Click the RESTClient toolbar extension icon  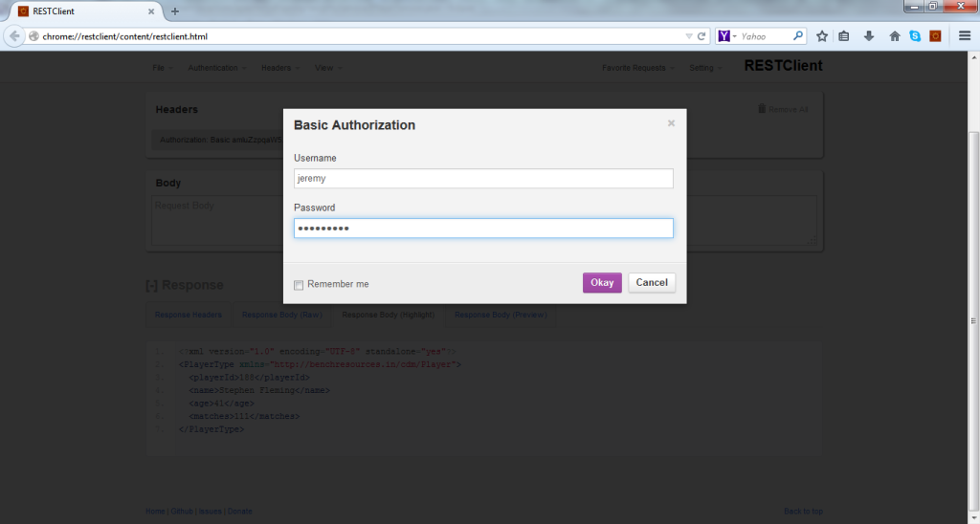(x=936, y=36)
